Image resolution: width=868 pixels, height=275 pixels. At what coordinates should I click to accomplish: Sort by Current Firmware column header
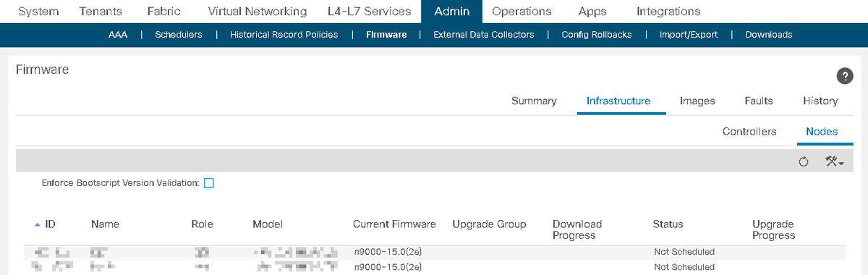coord(394,224)
